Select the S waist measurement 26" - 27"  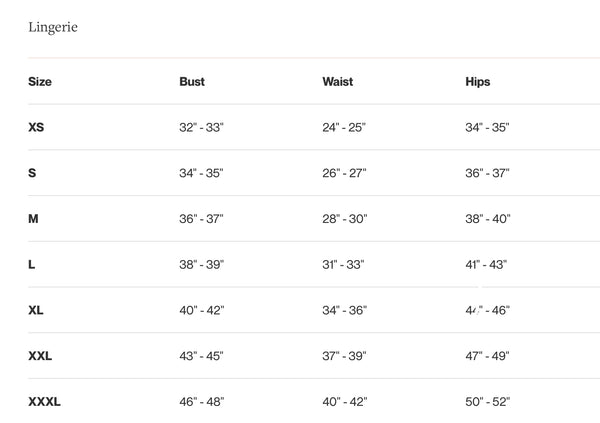click(344, 173)
